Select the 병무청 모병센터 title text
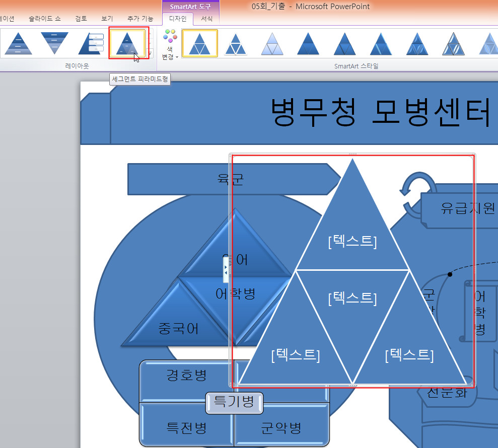 tap(380, 113)
